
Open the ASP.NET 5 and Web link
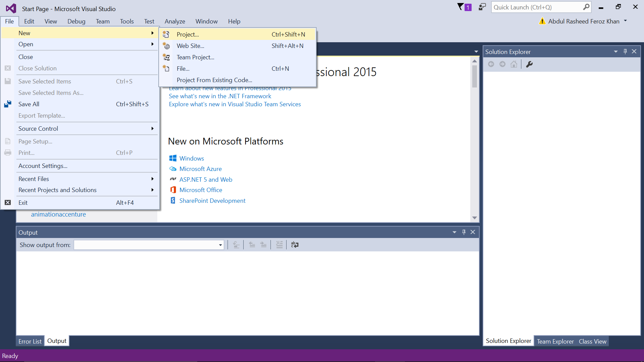click(206, 179)
